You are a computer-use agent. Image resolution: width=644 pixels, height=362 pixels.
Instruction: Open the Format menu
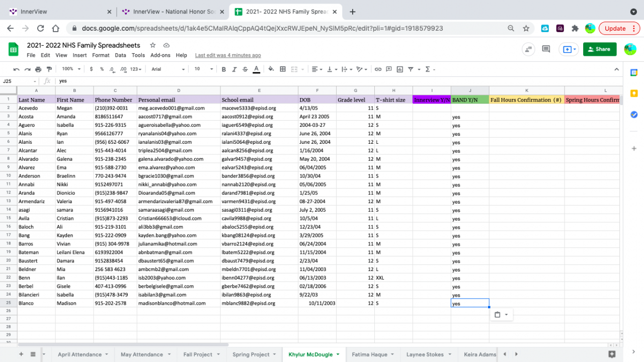click(x=101, y=55)
